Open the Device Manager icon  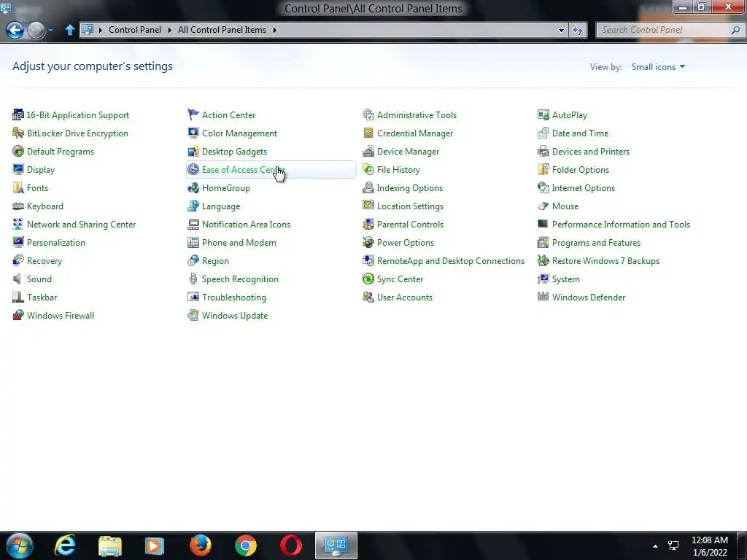[x=368, y=152]
